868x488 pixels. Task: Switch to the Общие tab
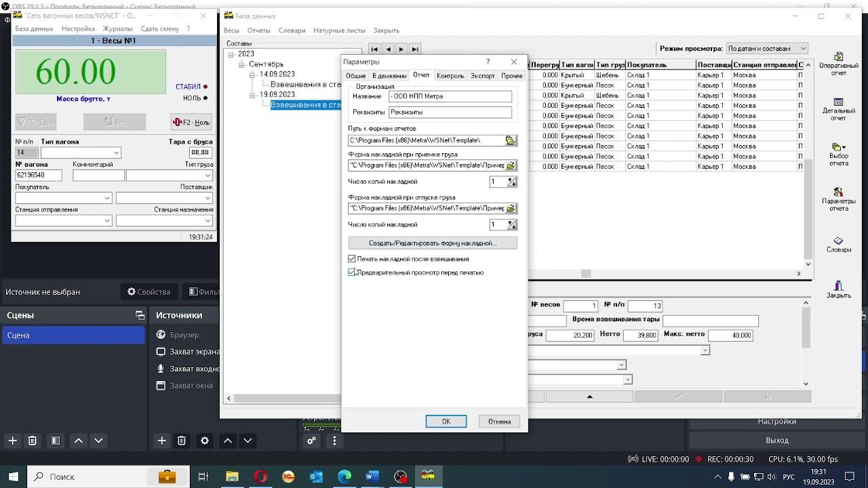[x=355, y=76]
